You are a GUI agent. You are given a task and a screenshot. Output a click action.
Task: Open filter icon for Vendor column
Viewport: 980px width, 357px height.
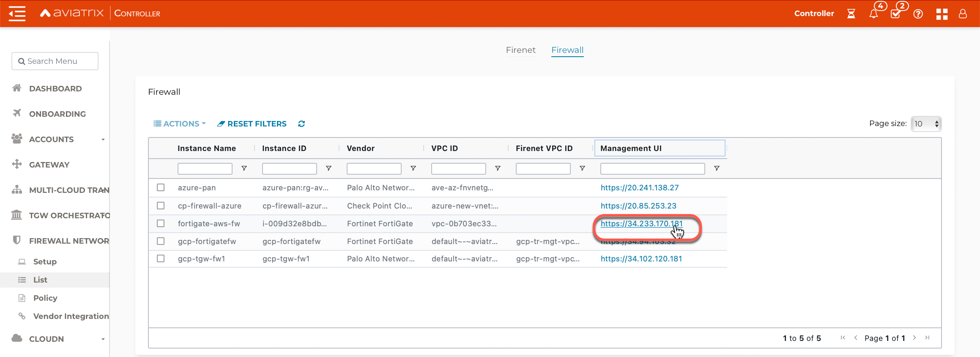click(x=413, y=168)
